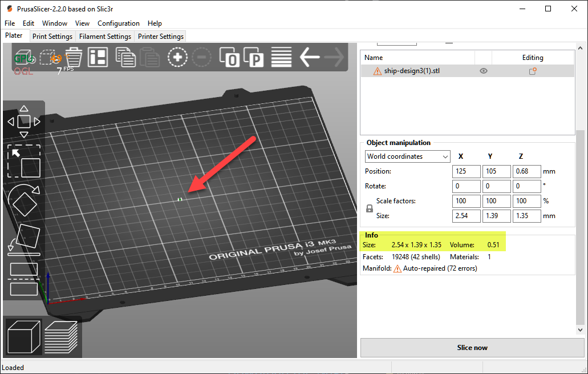The height and width of the screenshot is (374, 588).
Task: Click the sidebar scroll up arrow
Action: point(580,48)
